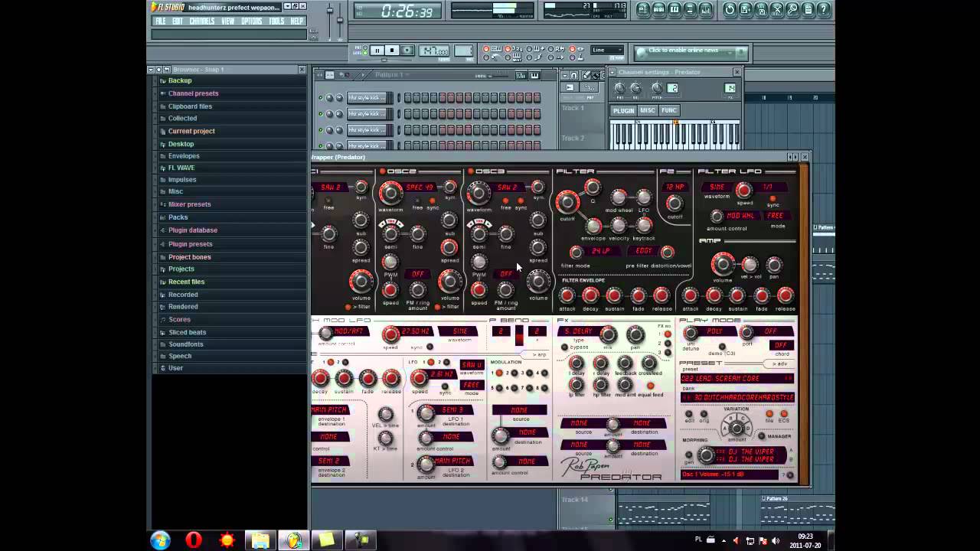
Task: Click the AMP volume knob
Action: [722, 265]
